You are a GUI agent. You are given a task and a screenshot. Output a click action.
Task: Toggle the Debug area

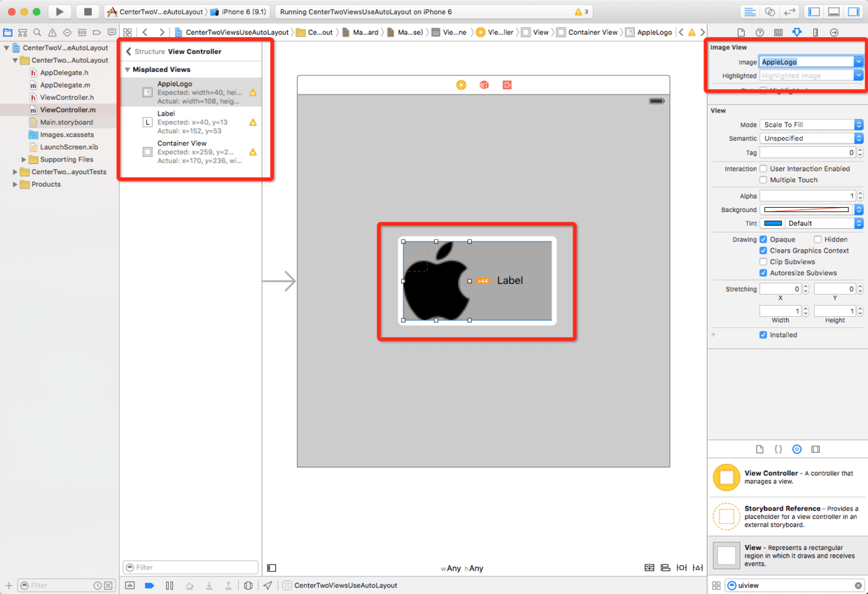pyautogui.click(x=834, y=12)
